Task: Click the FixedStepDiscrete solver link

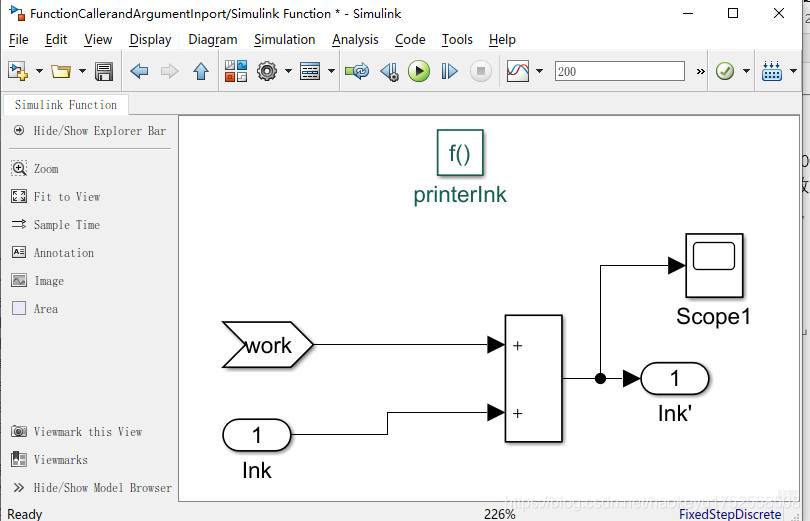Action: (730, 514)
